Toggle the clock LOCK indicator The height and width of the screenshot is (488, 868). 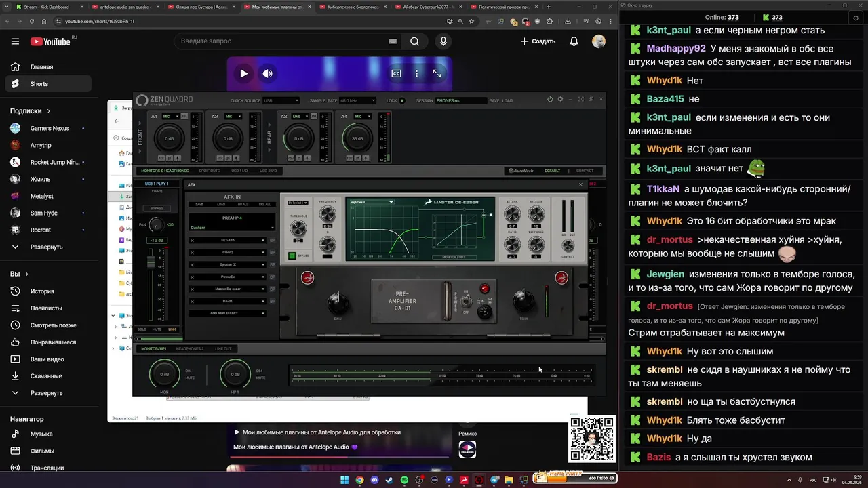402,100
